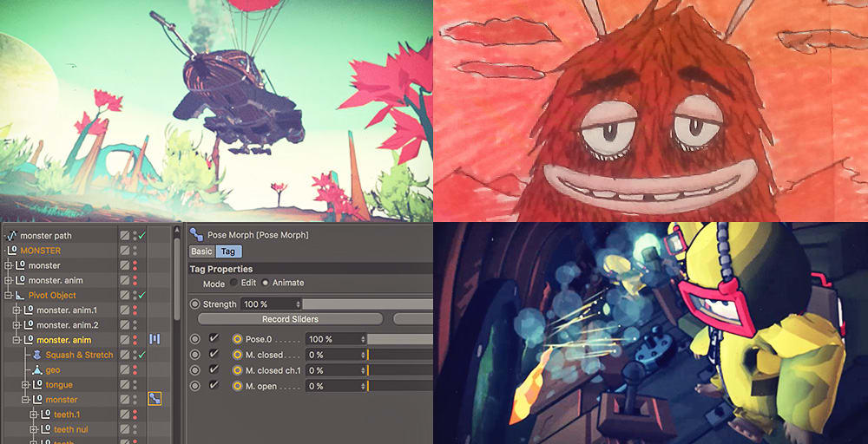Open the red furry monster drawing
Viewport: 868px width, 444px height.
tap(650, 111)
